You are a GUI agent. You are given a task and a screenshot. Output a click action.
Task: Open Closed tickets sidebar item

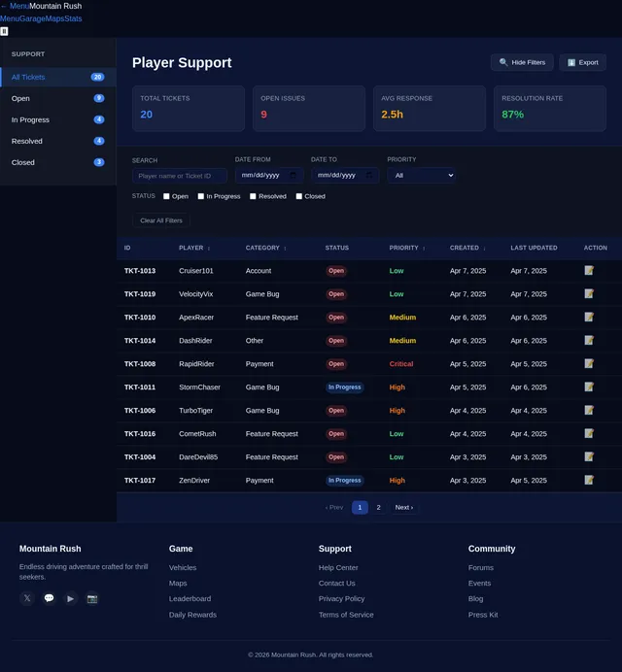(x=58, y=162)
